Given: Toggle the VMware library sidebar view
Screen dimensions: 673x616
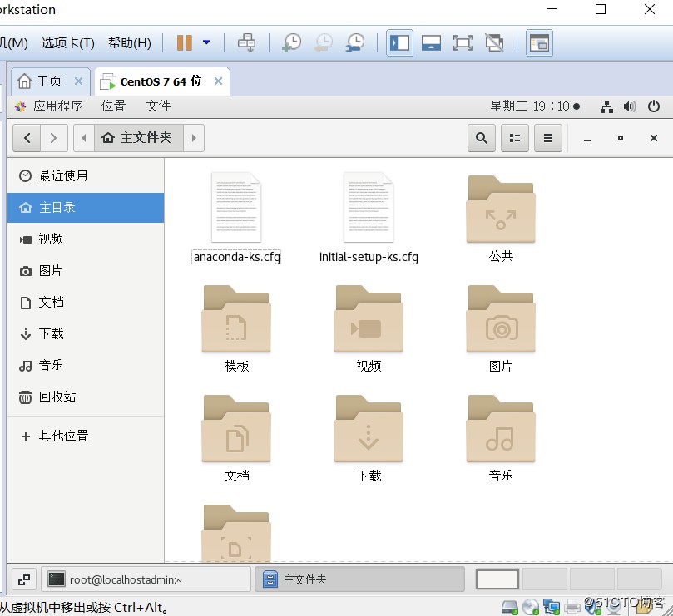Looking at the screenshot, I should coord(399,42).
